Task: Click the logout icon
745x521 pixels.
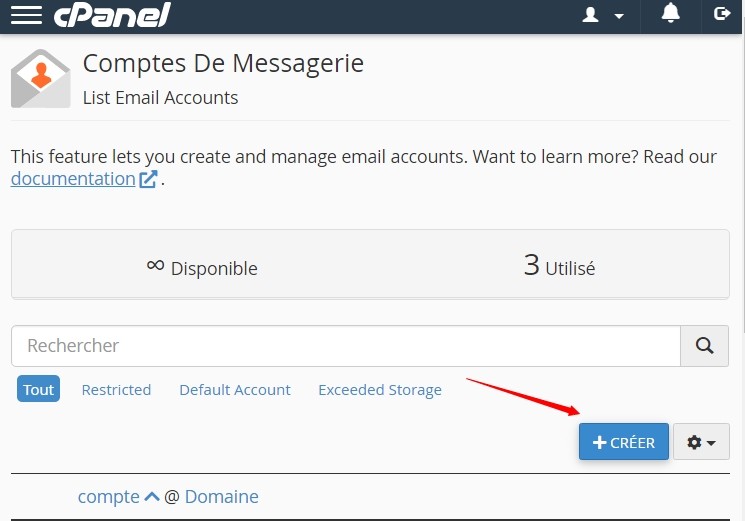Action: [x=722, y=13]
